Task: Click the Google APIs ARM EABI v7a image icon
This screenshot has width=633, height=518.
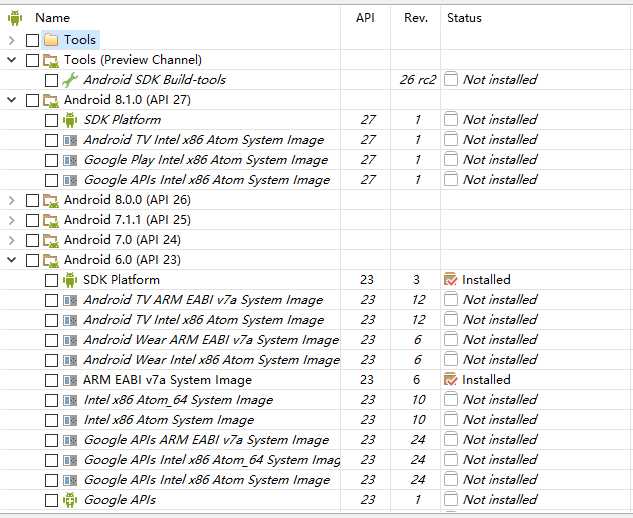Action: pyautogui.click(x=70, y=440)
